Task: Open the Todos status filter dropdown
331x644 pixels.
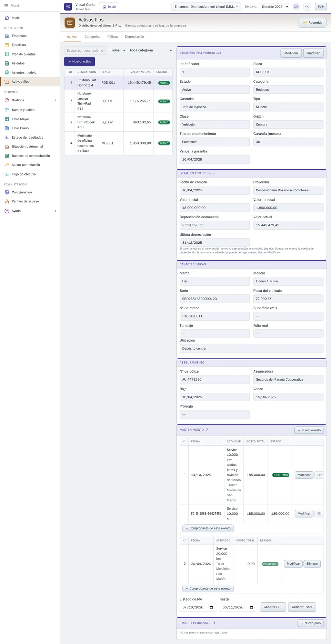Action: [118, 50]
